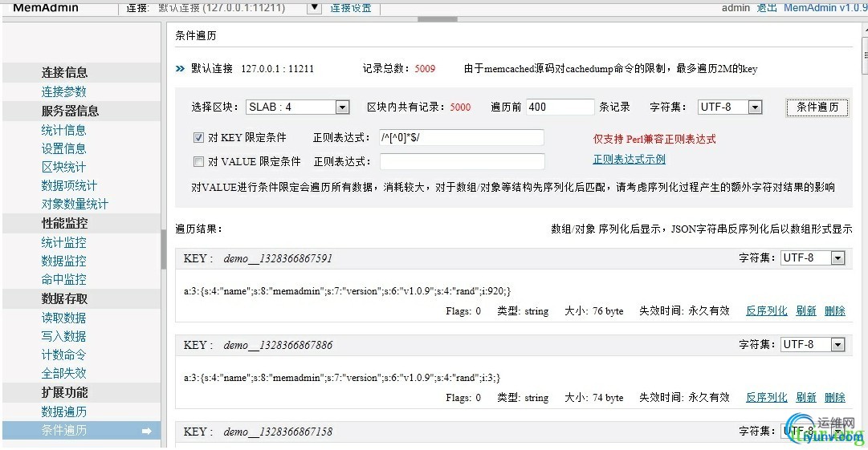
Task: Open 统计监控 sidebar item
Action: [x=63, y=242]
